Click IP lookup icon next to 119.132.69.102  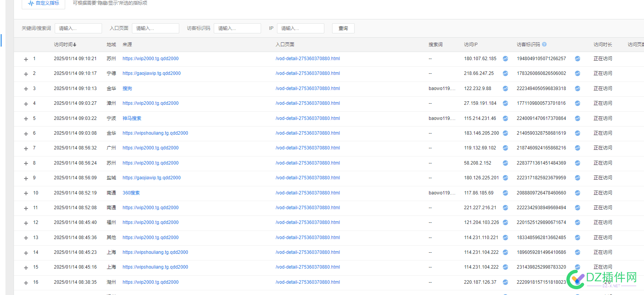point(506,148)
